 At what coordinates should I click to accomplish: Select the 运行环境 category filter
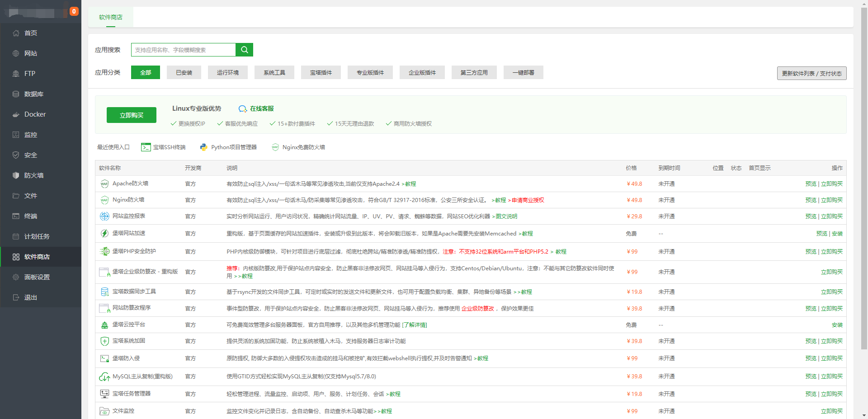pos(227,72)
